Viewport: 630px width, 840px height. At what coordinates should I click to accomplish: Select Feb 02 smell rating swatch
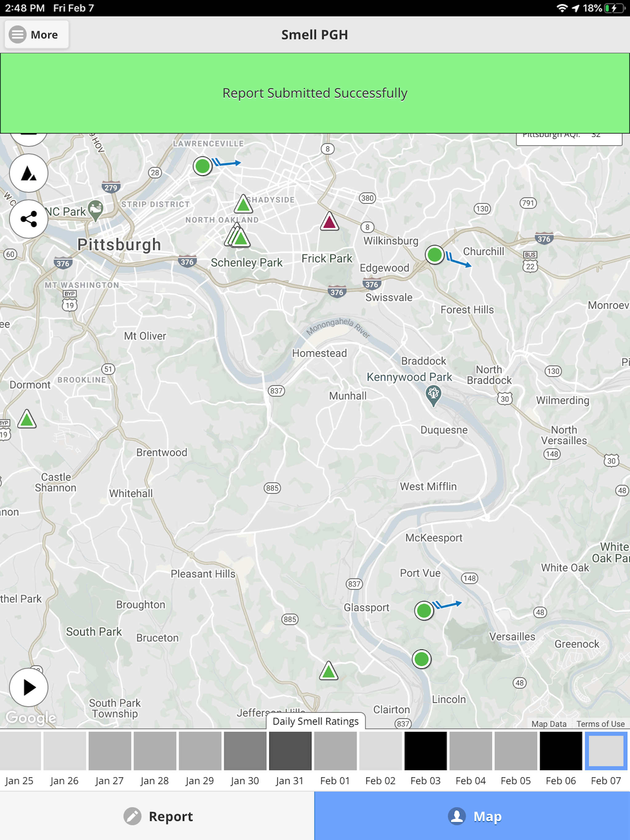click(380, 751)
